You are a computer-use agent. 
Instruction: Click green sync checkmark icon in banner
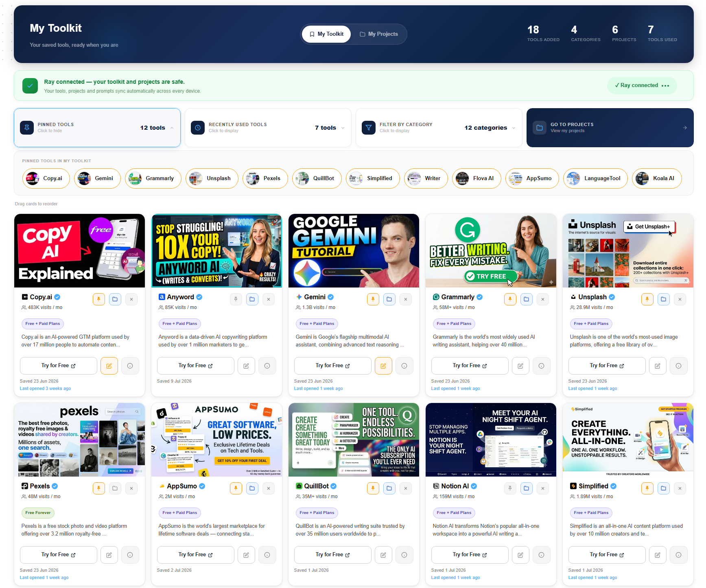coord(30,86)
